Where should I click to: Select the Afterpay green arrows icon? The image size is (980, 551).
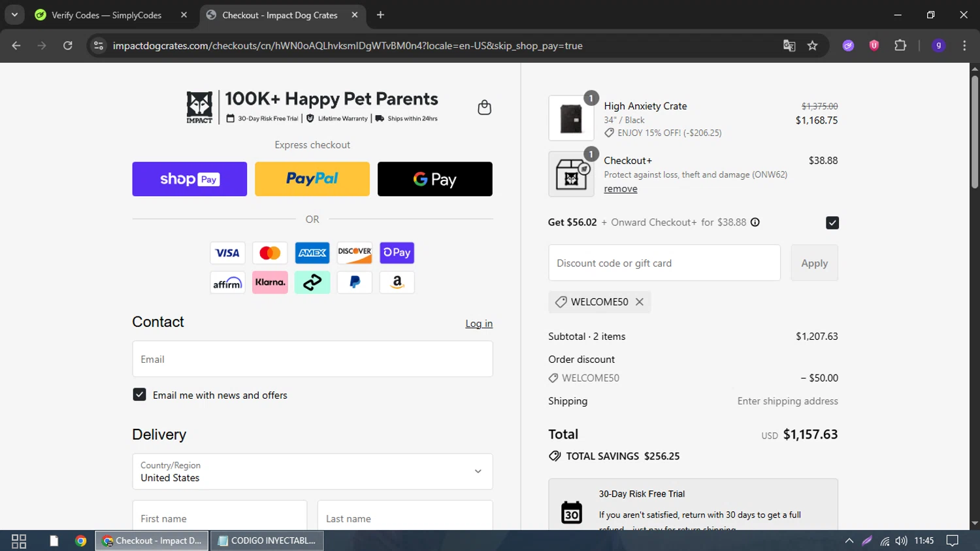[x=312, y=282]
